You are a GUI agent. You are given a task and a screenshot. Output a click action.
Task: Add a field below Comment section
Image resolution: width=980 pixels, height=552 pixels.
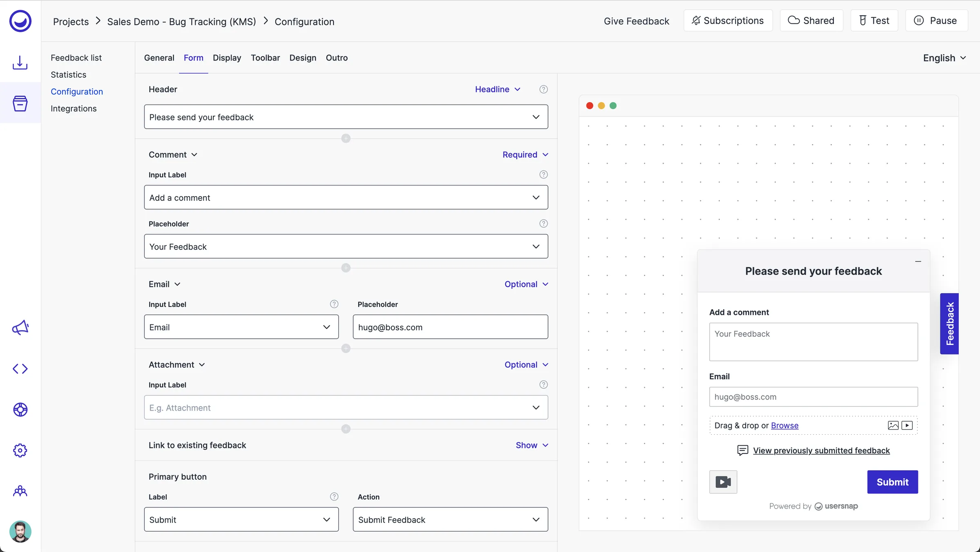pyautogui.click(x=346, y=268)
